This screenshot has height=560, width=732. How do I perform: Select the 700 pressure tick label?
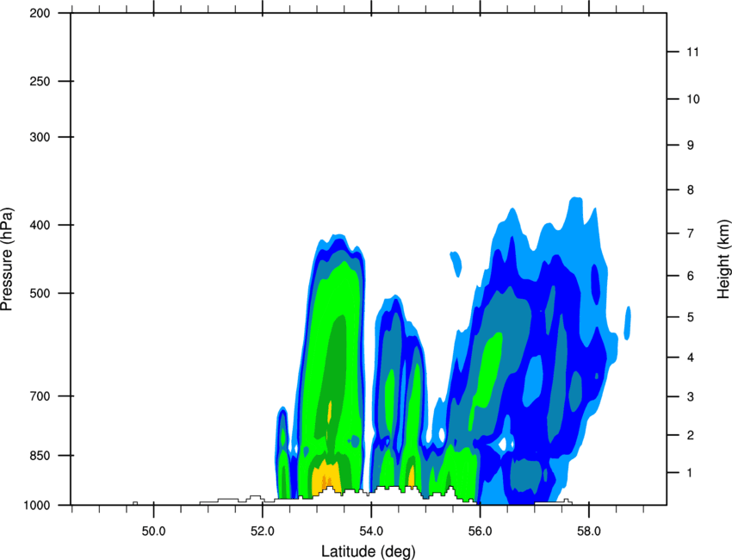[40, 396]
